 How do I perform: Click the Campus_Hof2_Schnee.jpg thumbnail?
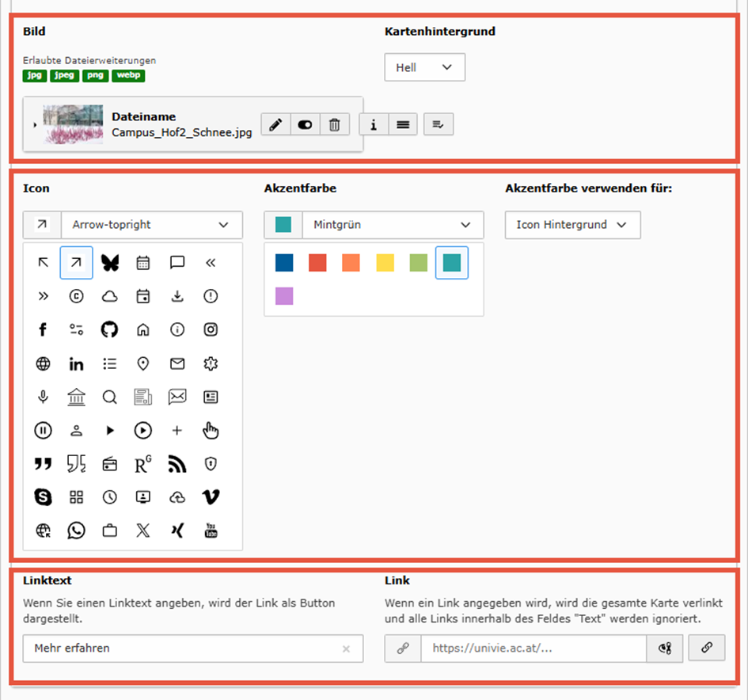tap(73, 124)
